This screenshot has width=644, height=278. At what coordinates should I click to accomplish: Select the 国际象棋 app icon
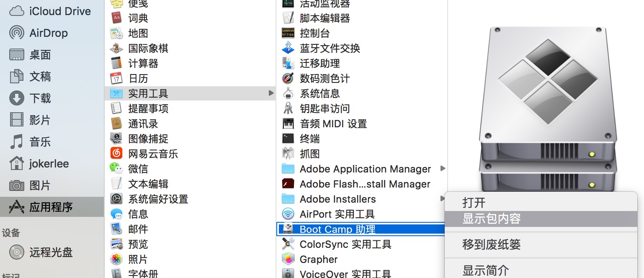coord(116,48)
